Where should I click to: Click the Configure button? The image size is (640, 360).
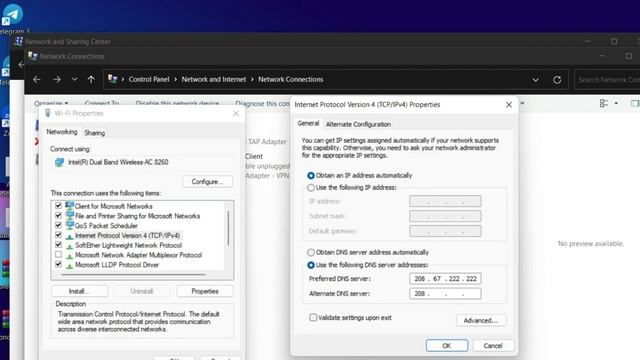click(207, 182)
